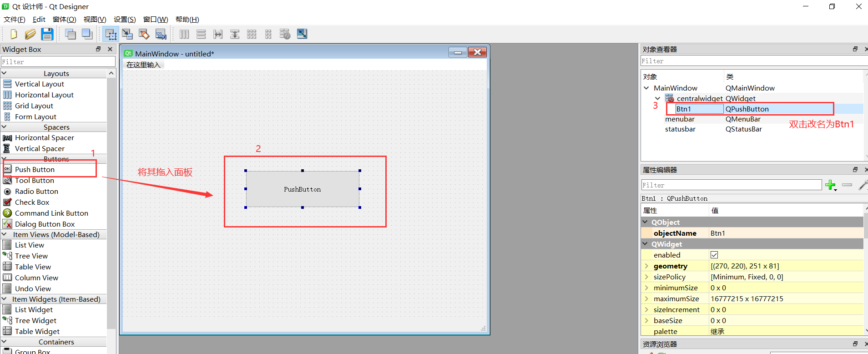Screen dimensions: 868x354
Task: Click the Break Layout toolbar icon
Action: [x=285, y=34]
